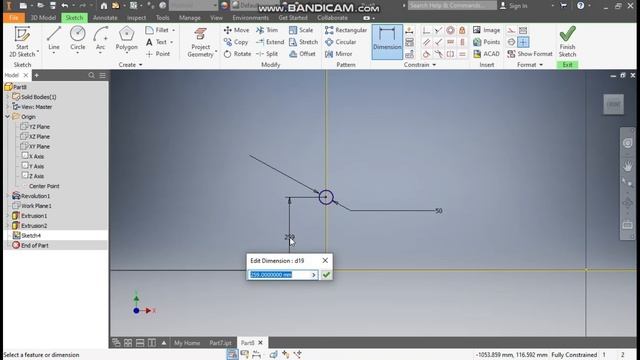
Task: Expand the Constrain panel dropdown
Action: pos(434,65)
